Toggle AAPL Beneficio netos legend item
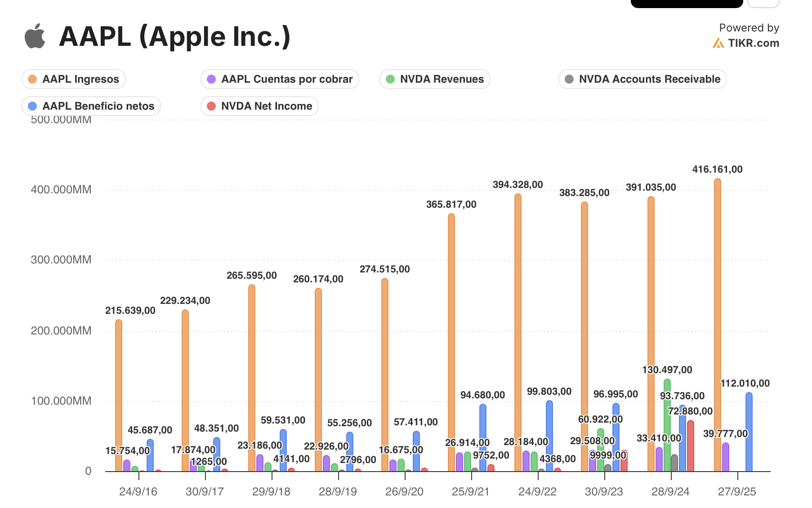 [91, 106]
